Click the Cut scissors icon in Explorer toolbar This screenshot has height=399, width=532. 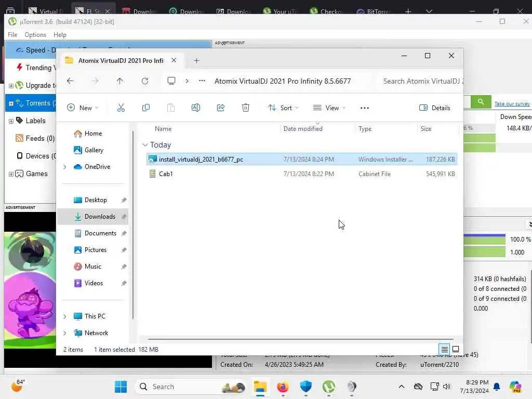click(121, 108)
